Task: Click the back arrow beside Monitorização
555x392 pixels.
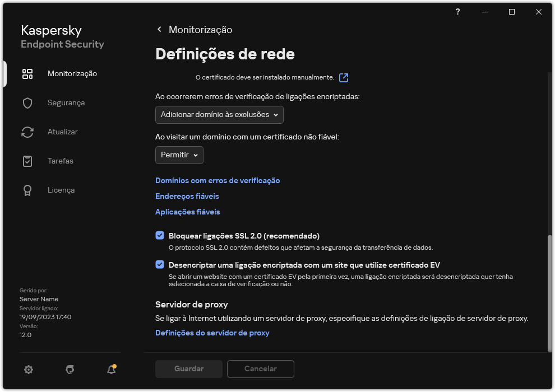Action: coord(159,29)
